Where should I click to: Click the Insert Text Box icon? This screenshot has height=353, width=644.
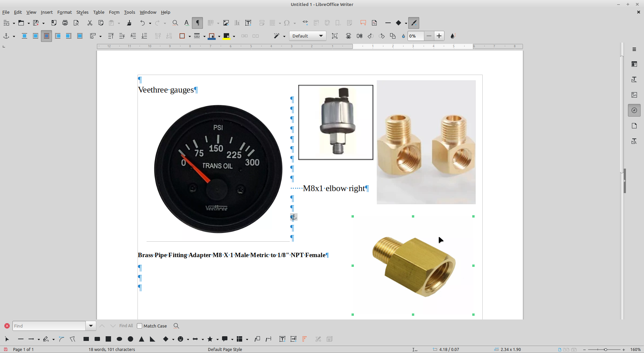(x=248, y=23)
